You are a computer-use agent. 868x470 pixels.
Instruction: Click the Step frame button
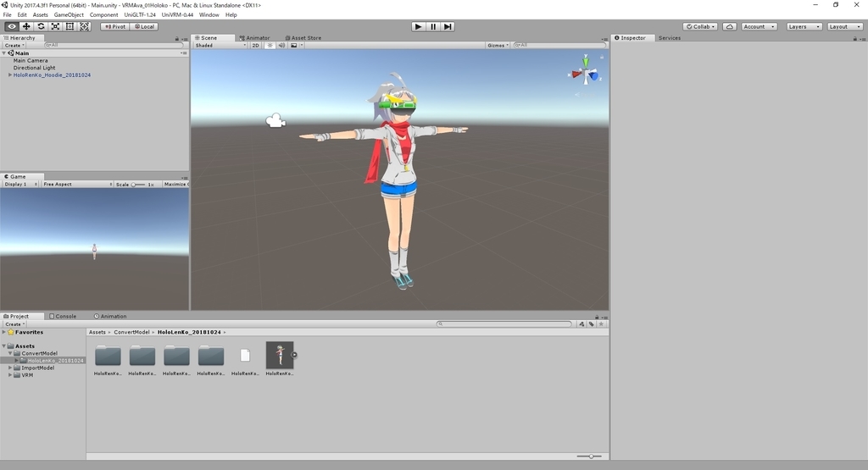coord(448,26)
